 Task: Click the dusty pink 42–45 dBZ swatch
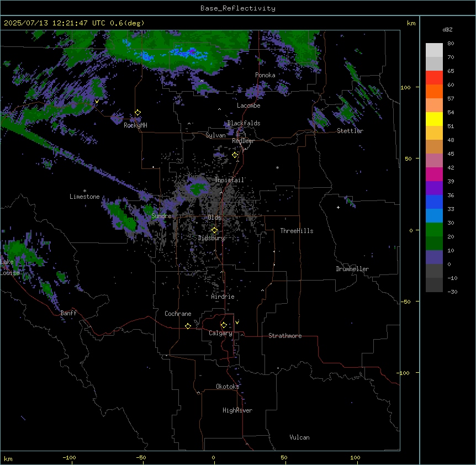point(434,161)
